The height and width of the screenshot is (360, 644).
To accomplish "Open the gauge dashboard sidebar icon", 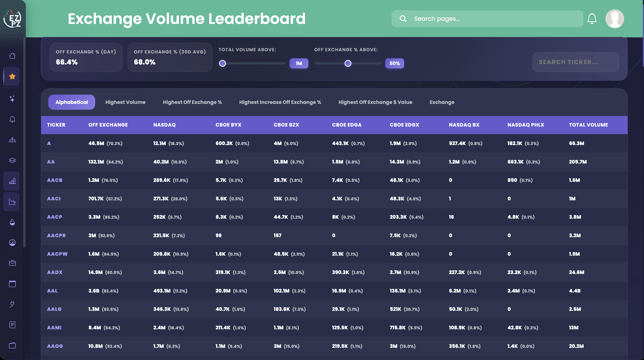I will 12,243.
